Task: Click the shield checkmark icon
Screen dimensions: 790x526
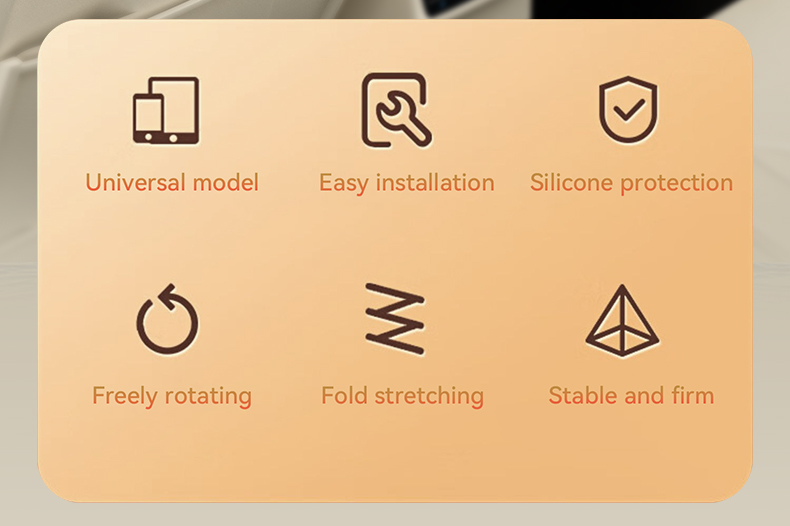Action: pyautogui.click(x=628, y=110)
